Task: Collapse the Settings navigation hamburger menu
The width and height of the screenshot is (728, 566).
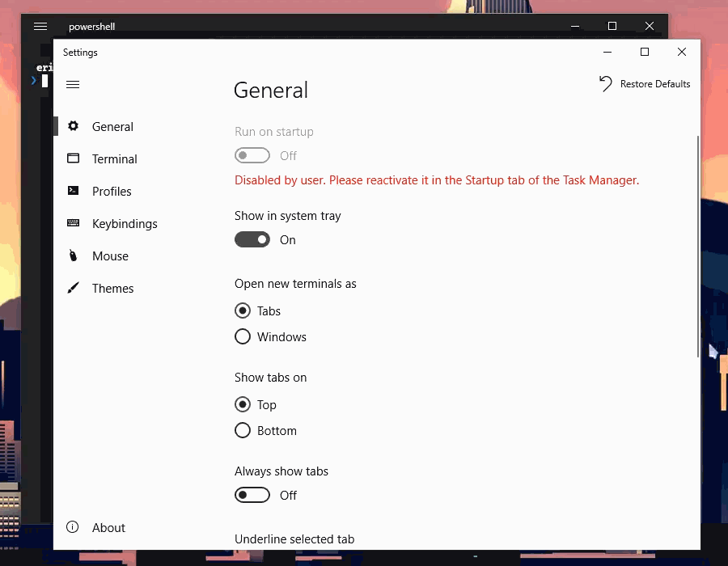Action: pyautogui.click(x=73, y=84)
